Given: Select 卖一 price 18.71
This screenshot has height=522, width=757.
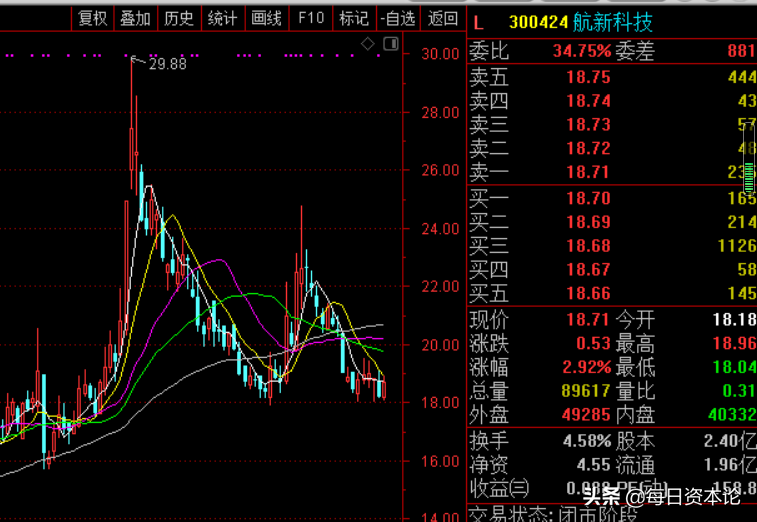Looking at the screenshot, I should (589, 172).
